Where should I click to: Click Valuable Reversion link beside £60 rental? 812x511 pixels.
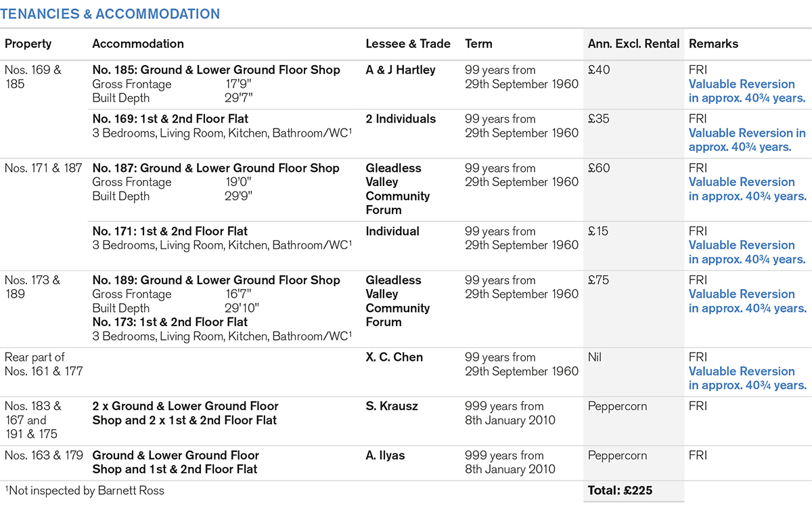[747, 190]
